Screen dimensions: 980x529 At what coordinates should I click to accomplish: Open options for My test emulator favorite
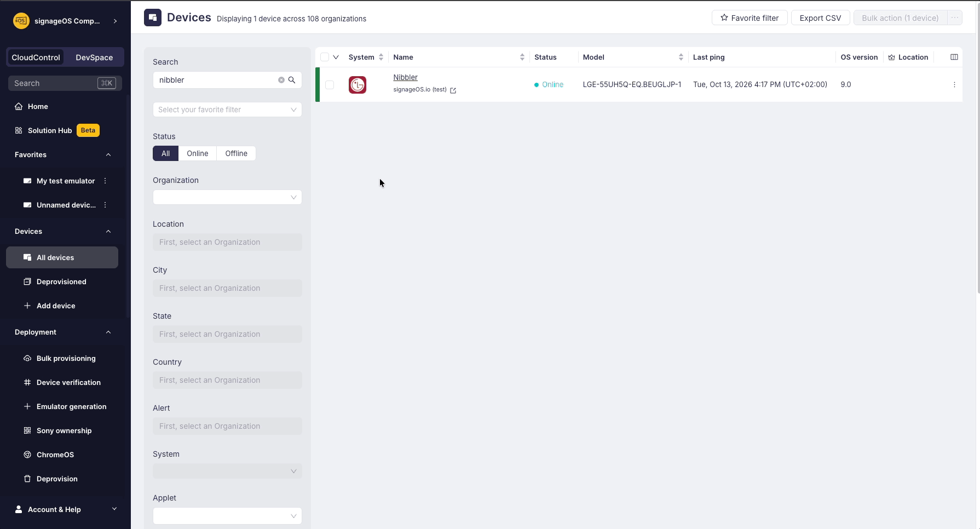(105, 181)
